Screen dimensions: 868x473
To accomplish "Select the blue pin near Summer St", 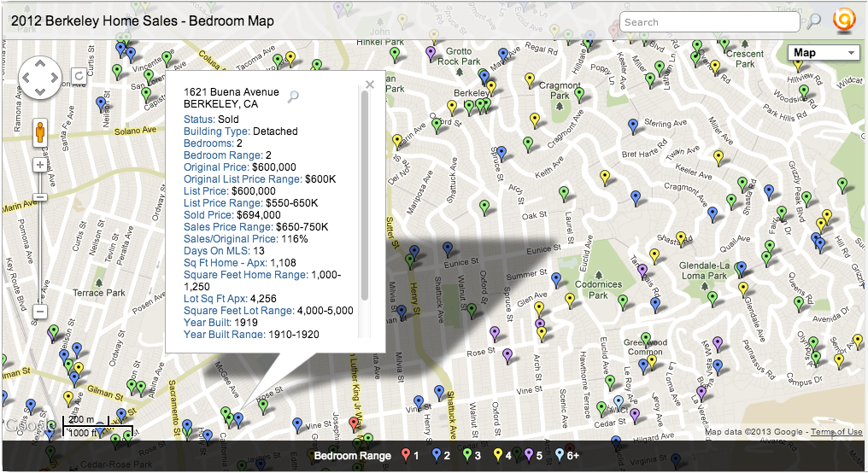I will coord(556,280).
